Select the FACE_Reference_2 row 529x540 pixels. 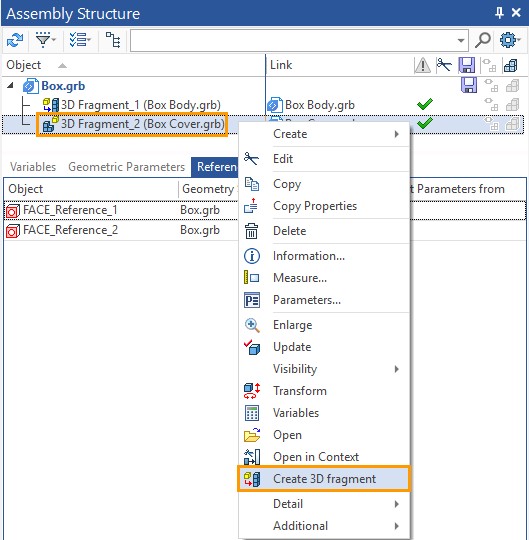(x=121, y=230)
